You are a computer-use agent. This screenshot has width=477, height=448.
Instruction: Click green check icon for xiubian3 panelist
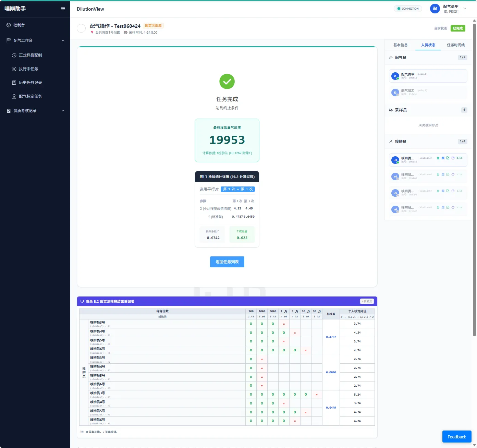438,158
